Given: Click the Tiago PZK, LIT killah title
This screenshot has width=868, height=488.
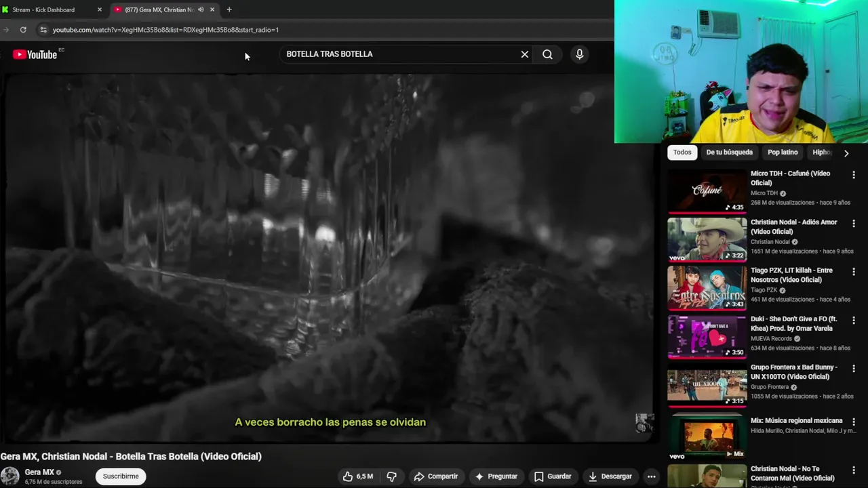Looking at the screenshot, I should click(791, 275).
